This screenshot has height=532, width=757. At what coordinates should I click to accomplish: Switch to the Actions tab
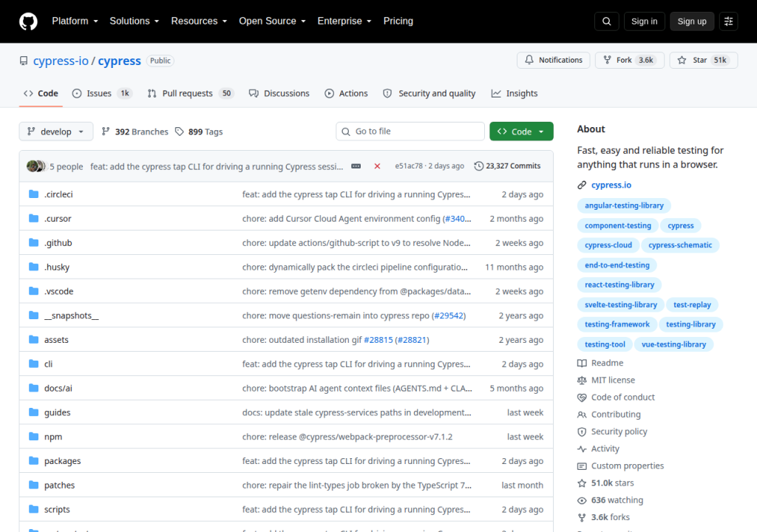click(346, 93)
